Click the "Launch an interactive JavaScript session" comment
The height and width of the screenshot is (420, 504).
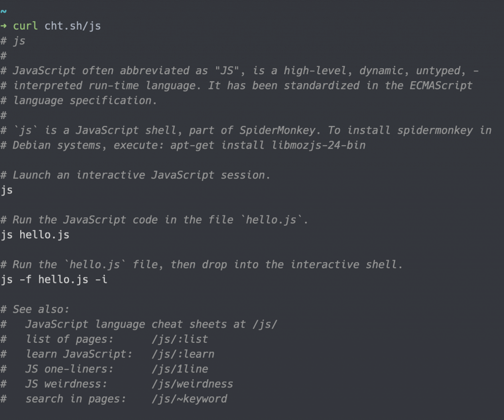(141, 175)
